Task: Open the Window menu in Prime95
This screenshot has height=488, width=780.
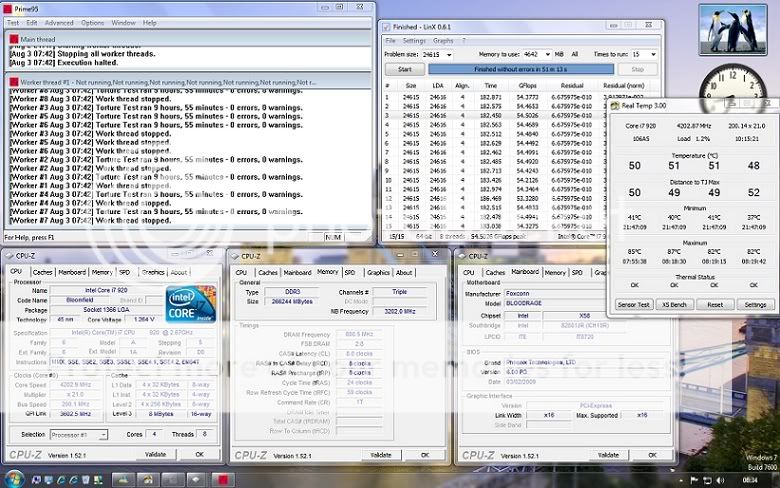Action: 123,23
